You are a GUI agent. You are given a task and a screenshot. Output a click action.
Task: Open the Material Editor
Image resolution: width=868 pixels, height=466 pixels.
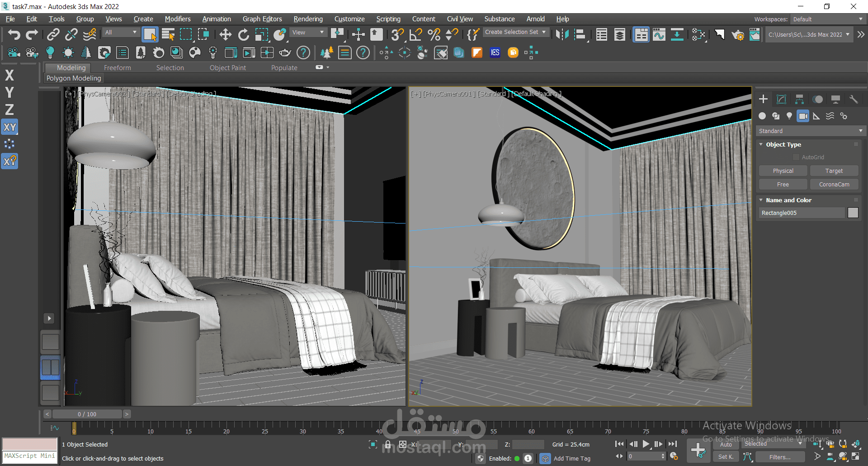tap(699, 34)
